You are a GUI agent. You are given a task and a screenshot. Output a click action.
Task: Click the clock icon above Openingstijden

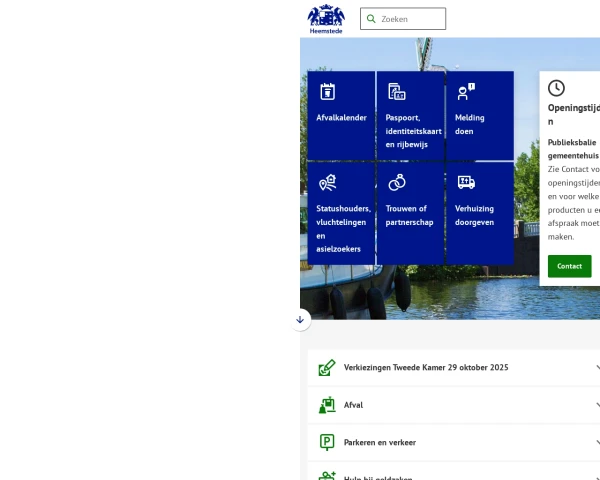pos(556,88)
